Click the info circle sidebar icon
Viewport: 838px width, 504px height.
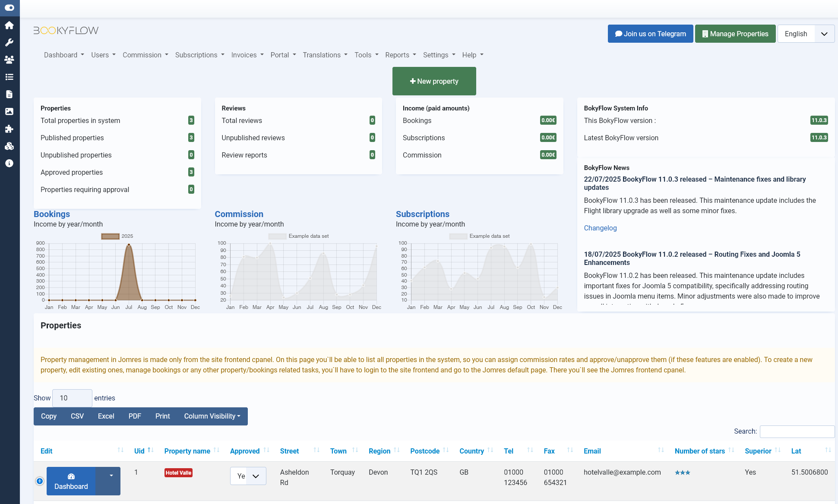(9, 163)
